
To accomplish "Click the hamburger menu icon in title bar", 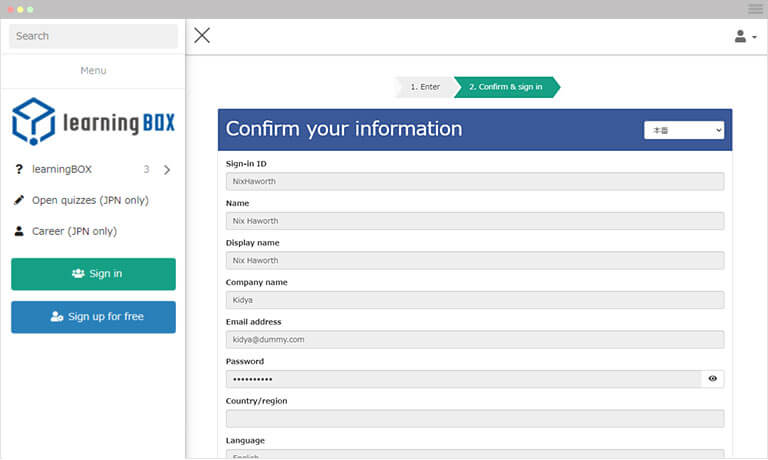I will [755, 9].
